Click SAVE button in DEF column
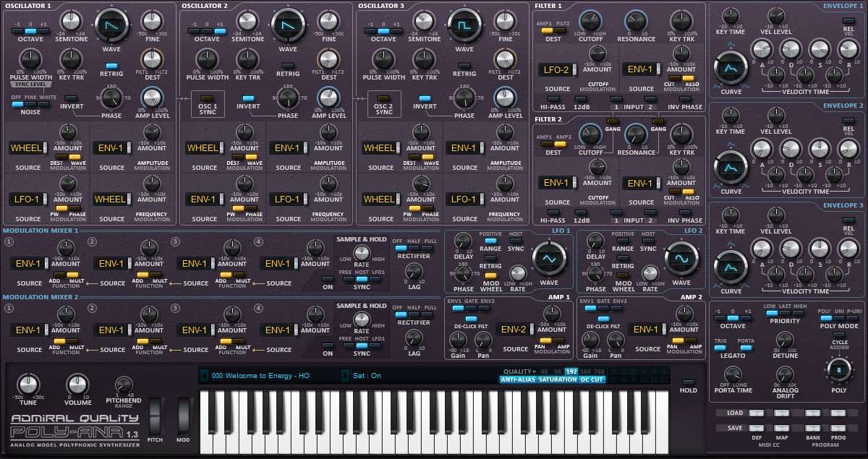This screenshot has height=459, width=868. coord(756,428)
